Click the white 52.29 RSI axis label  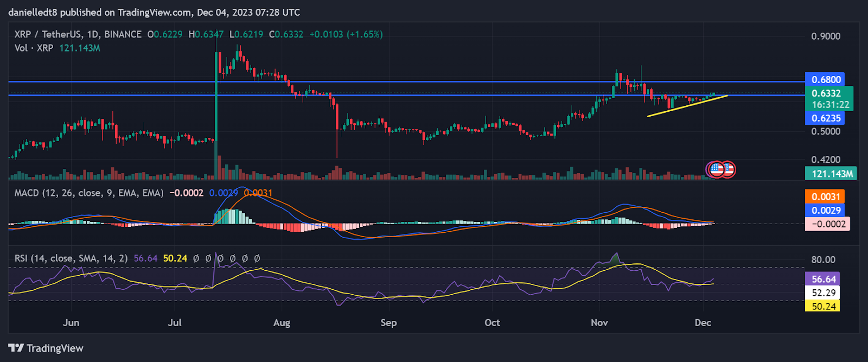click(x=823, y=293)
